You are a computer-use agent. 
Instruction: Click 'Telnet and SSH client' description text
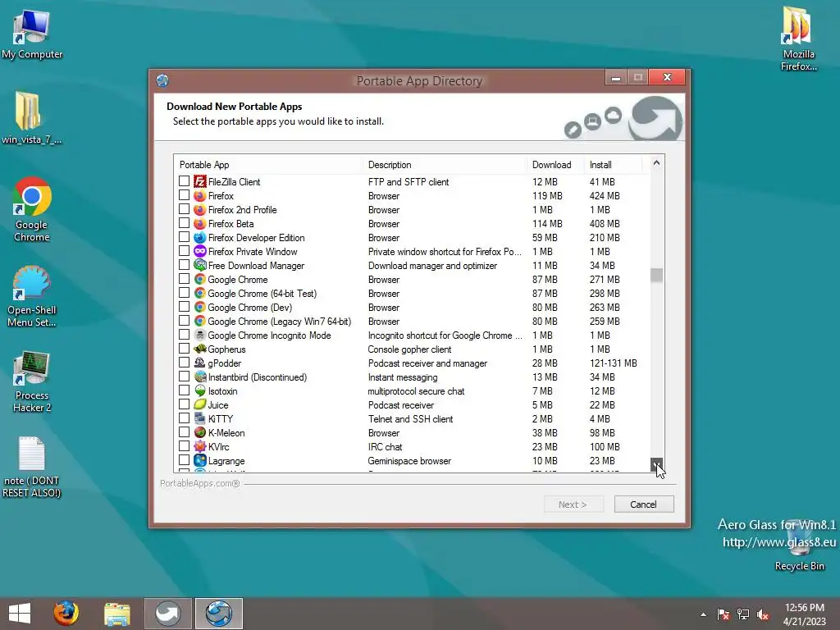tap(410, 419)
